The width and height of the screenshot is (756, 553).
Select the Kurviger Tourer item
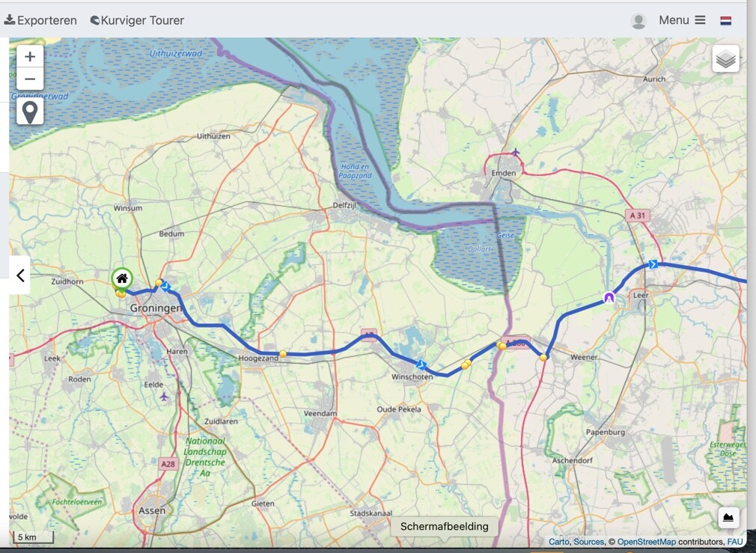(138, 20)
